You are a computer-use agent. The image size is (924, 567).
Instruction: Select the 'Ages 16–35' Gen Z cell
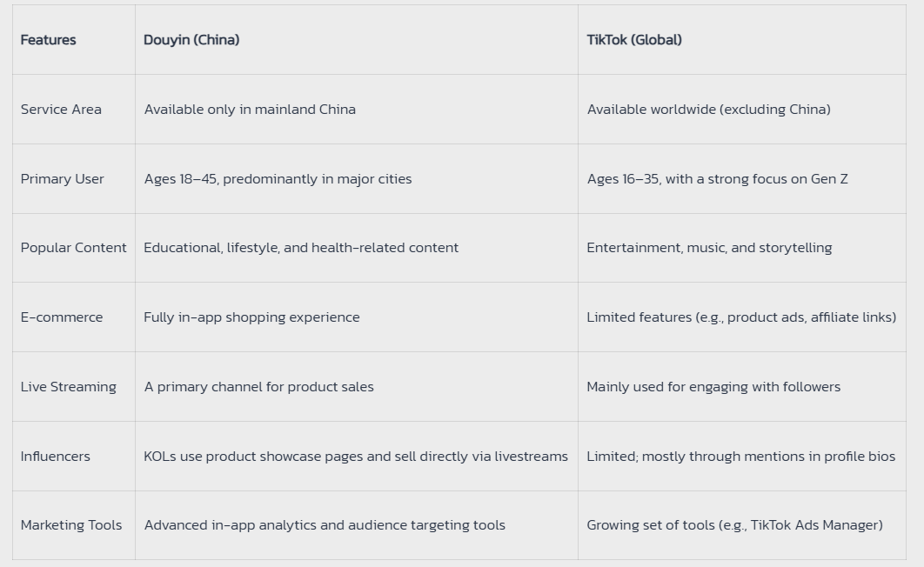click(x=717, y=179)
